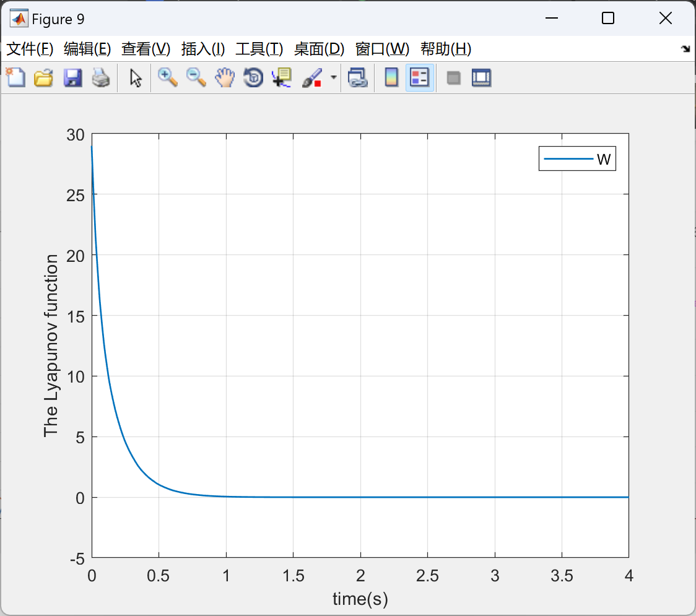The height and width of the screenshot is (616, 696).
Task: Click the Brush data tool
Action: (312, 77)
